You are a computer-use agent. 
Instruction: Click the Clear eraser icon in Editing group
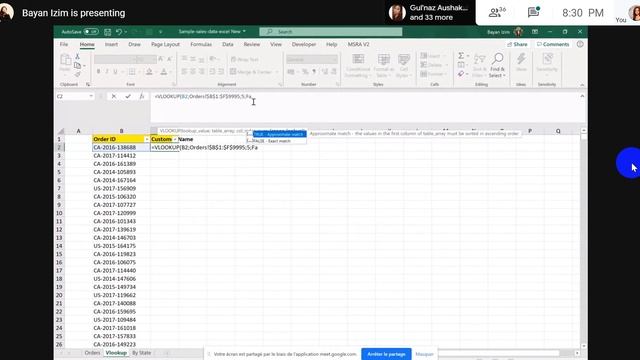tap(461, 74)
